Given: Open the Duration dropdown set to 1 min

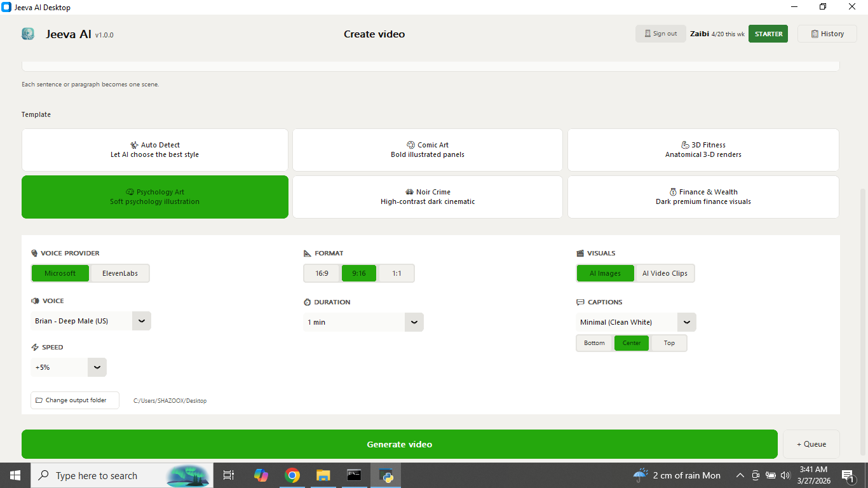Looking at the screenshot, I should (414, 322).
